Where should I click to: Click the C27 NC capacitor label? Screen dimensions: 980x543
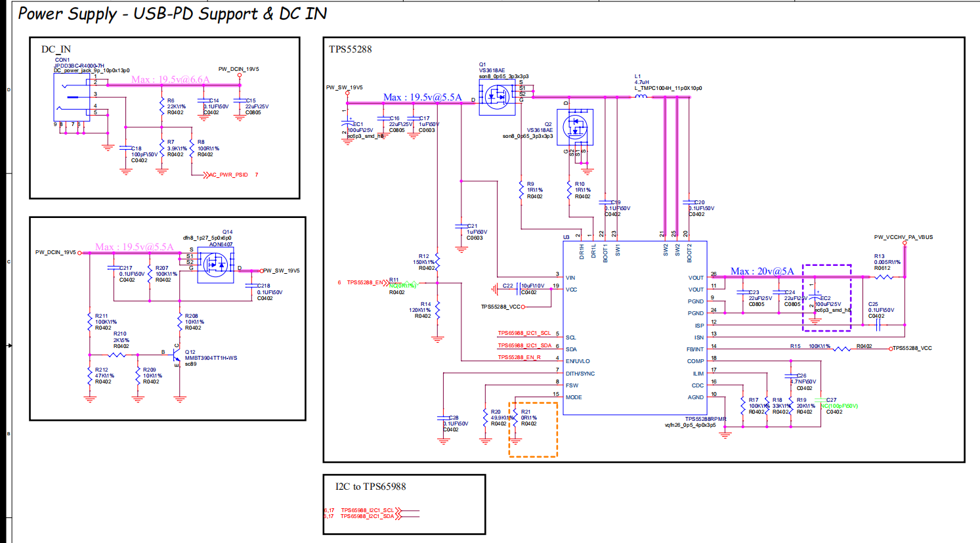pyautogui.click(x=840, y=406)
